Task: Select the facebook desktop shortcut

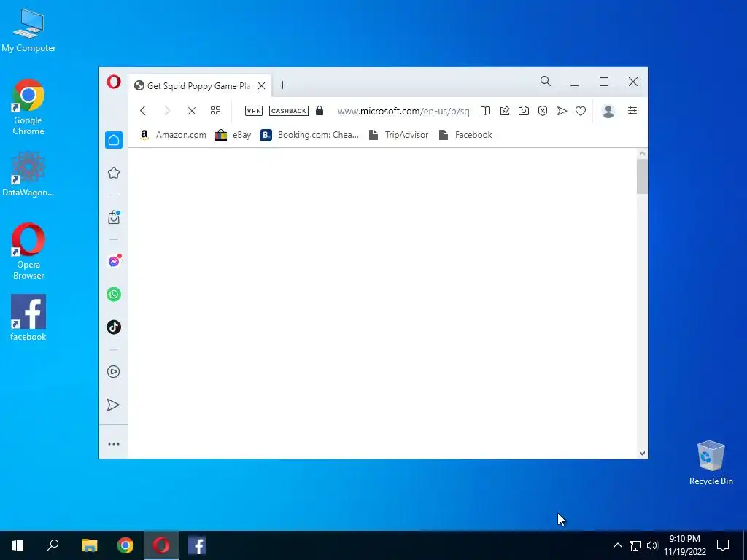Action: tap(28, 318)
